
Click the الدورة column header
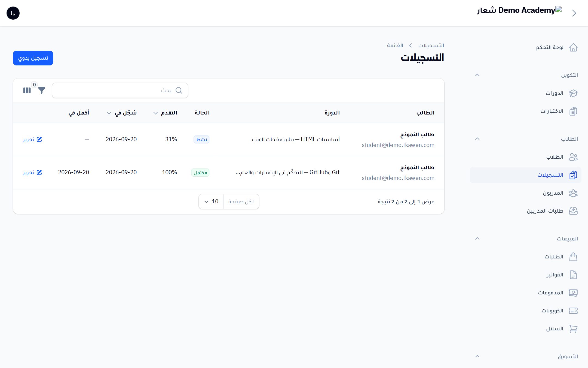pos(332,113)
